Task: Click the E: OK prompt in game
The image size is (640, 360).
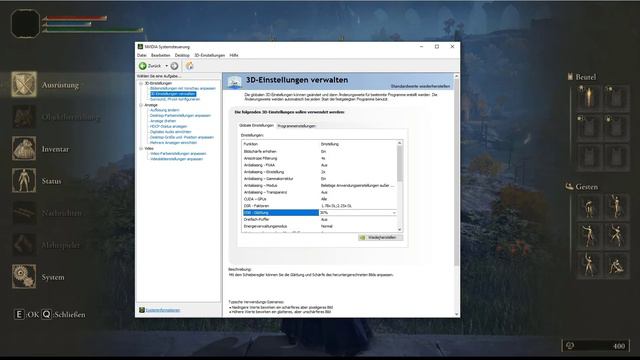Action: click(27, 314)
